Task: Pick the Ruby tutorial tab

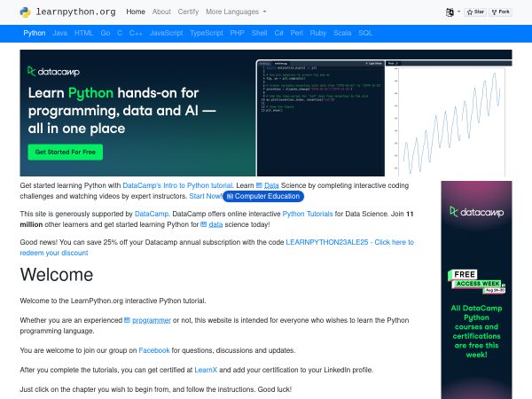Action: pyautogui.click(x=318, y=34)
